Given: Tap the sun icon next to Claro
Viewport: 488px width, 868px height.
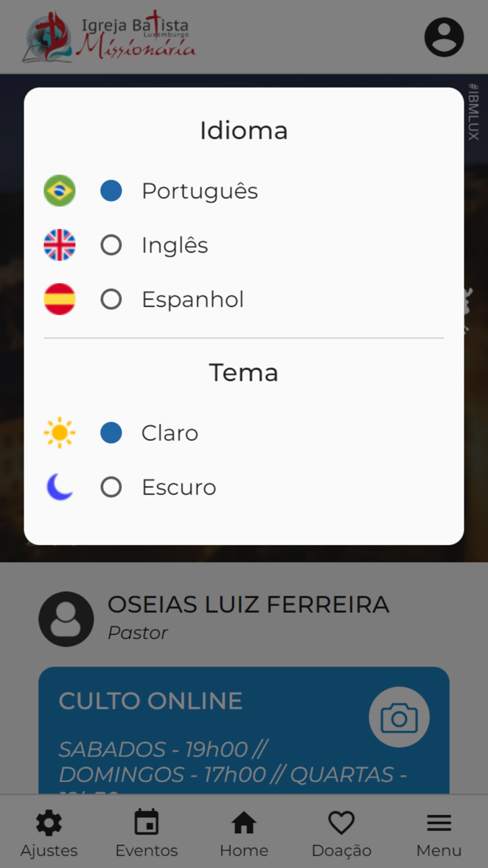Looking at the screenshot, I should 59,433.
